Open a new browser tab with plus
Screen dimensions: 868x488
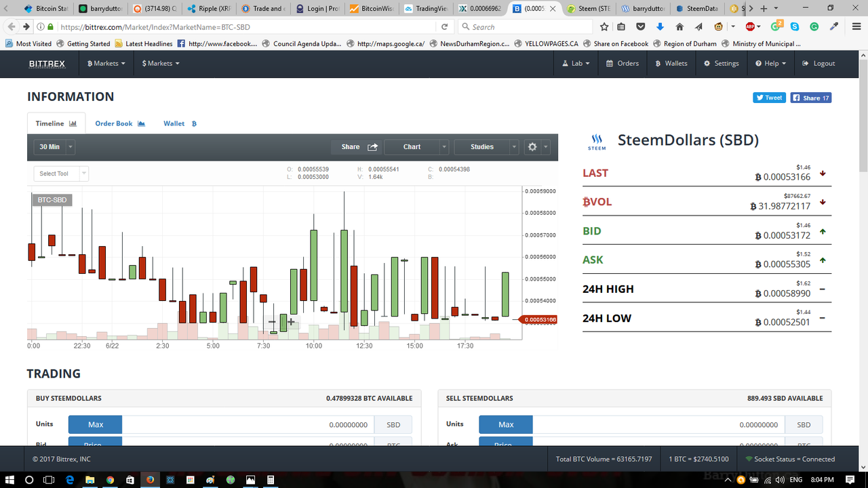pos(764,8)
